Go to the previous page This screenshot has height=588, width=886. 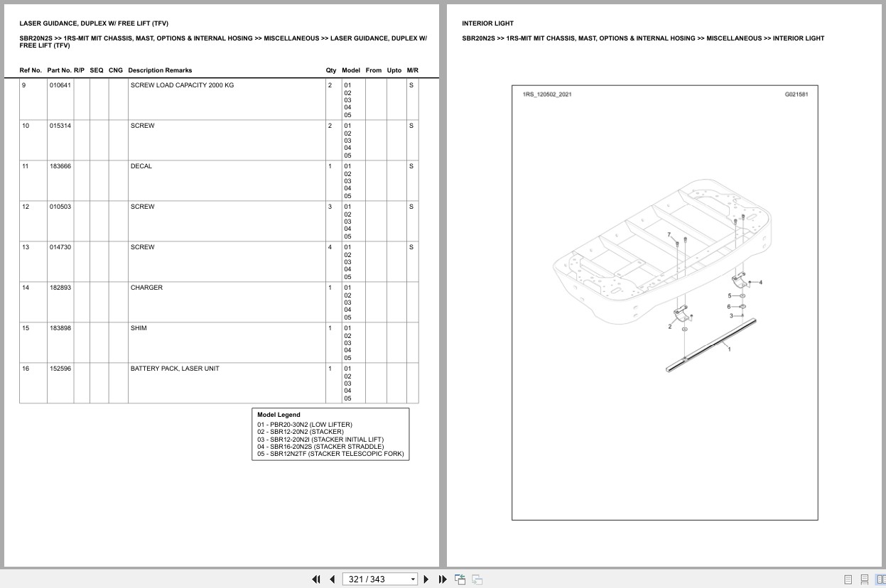[332, 579]
